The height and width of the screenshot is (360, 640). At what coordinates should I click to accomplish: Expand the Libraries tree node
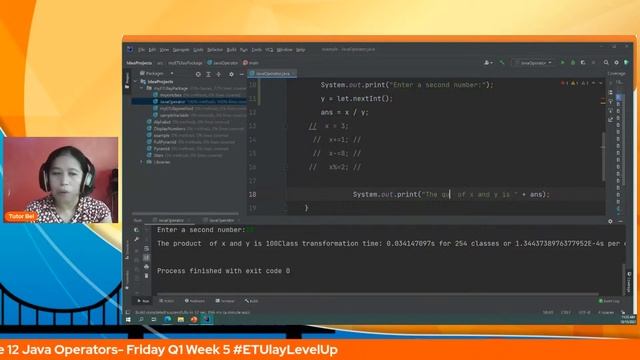coord(142,162)
